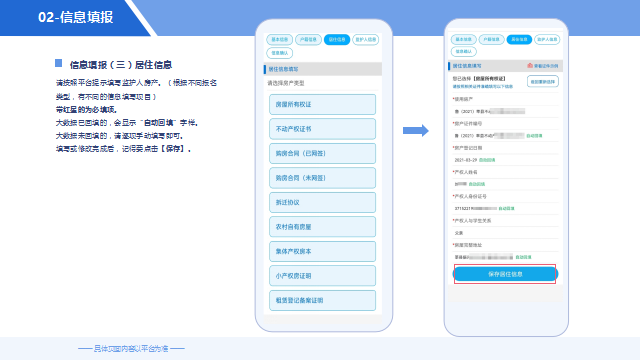The width and height of the screenshot is (640, 360).
Task: Click the 产权人身份证号 value field
Action: click(x=505, y=209)
